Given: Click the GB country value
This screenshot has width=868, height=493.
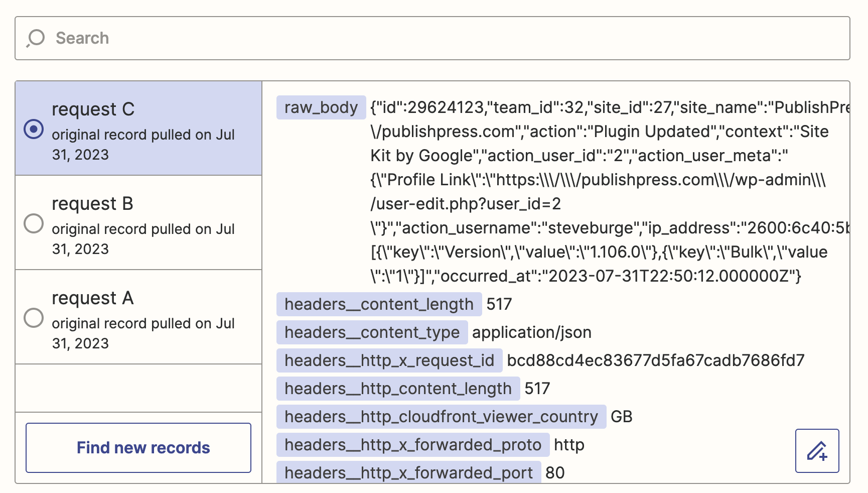Looking at the screenshot, I should 622,417.
